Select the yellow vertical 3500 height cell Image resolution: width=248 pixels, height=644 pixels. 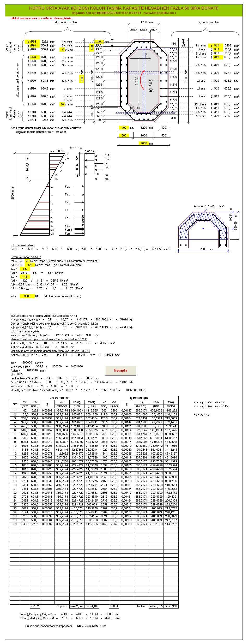click(x=82, y=79)
